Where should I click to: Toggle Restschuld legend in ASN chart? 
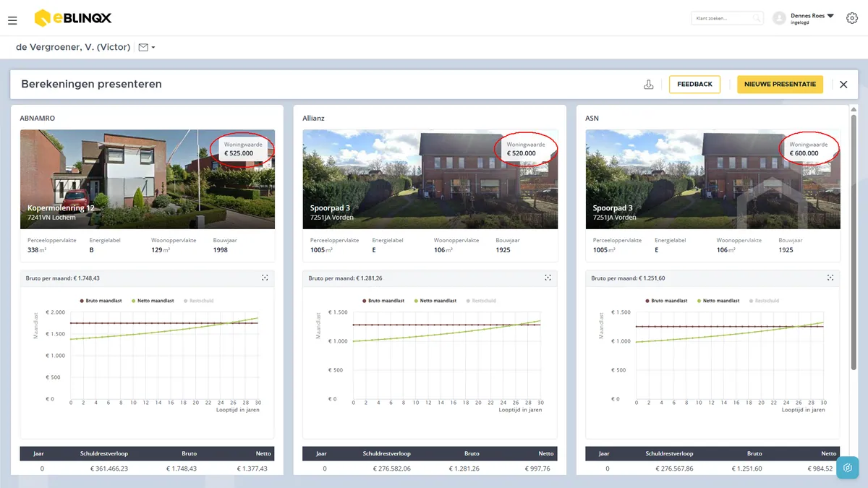point(762,301)
